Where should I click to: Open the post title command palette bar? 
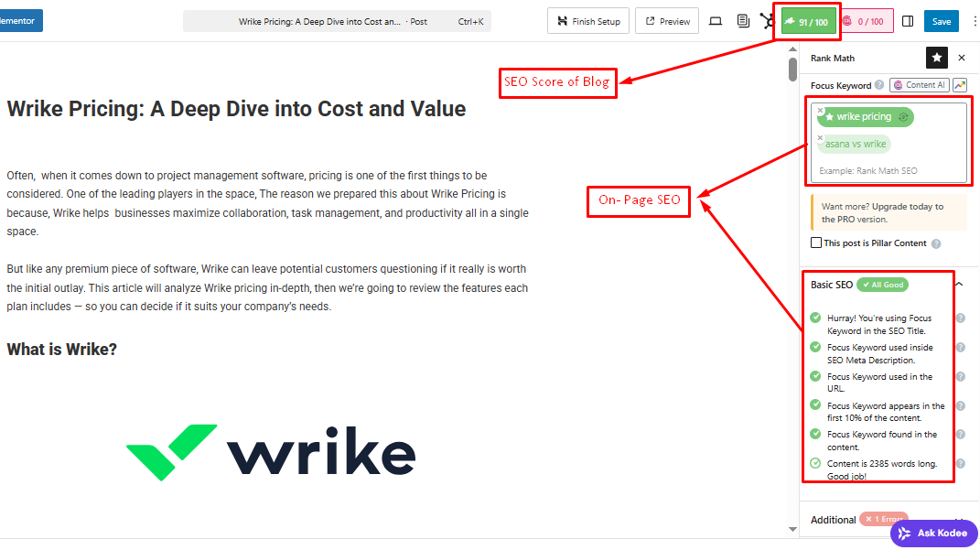(x=337, y=21)
